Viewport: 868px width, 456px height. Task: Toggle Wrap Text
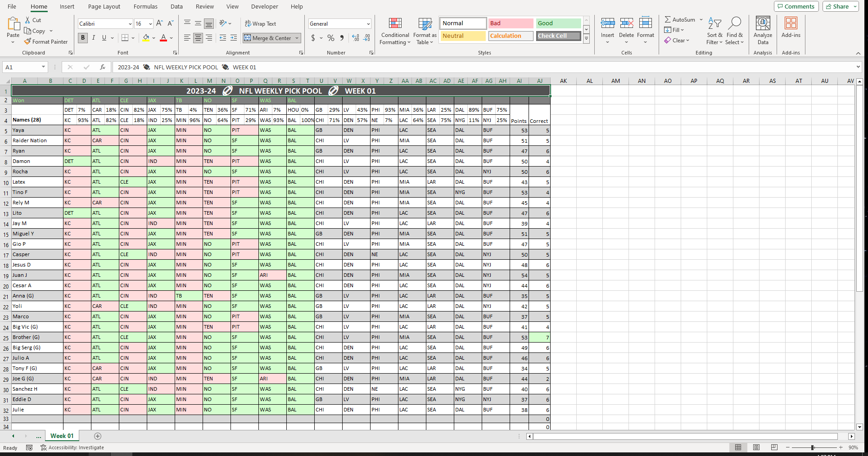tap(260, 23)
